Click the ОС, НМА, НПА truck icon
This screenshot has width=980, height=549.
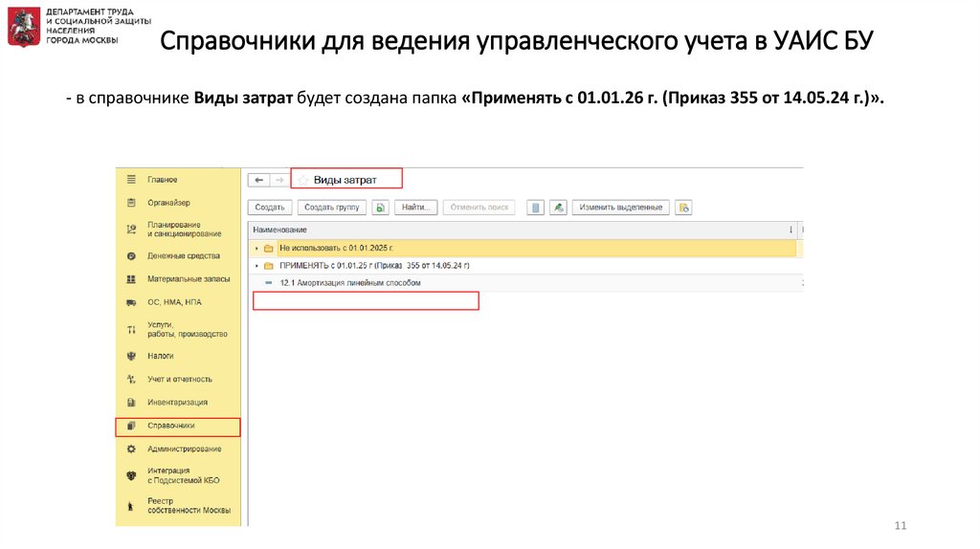point(131,302)
